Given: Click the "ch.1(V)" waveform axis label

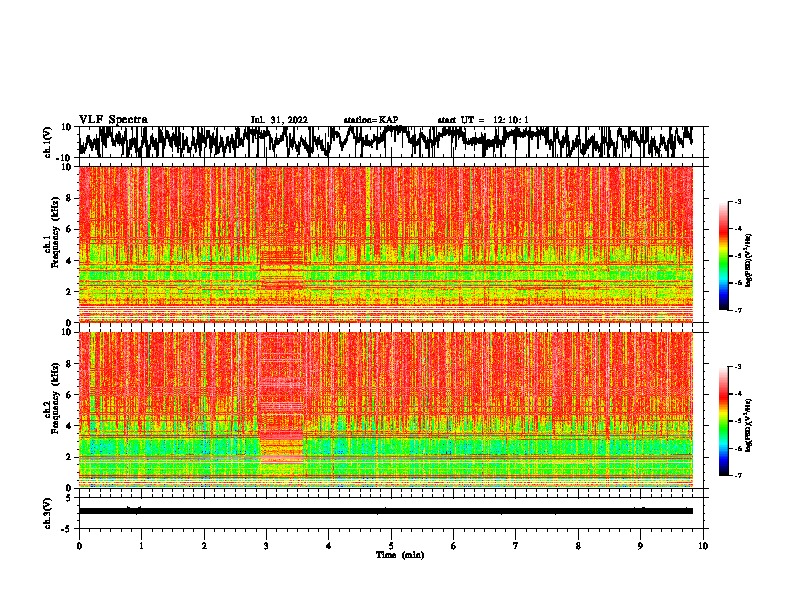Looking at the screenshot, I should click(x=48, y=142).
